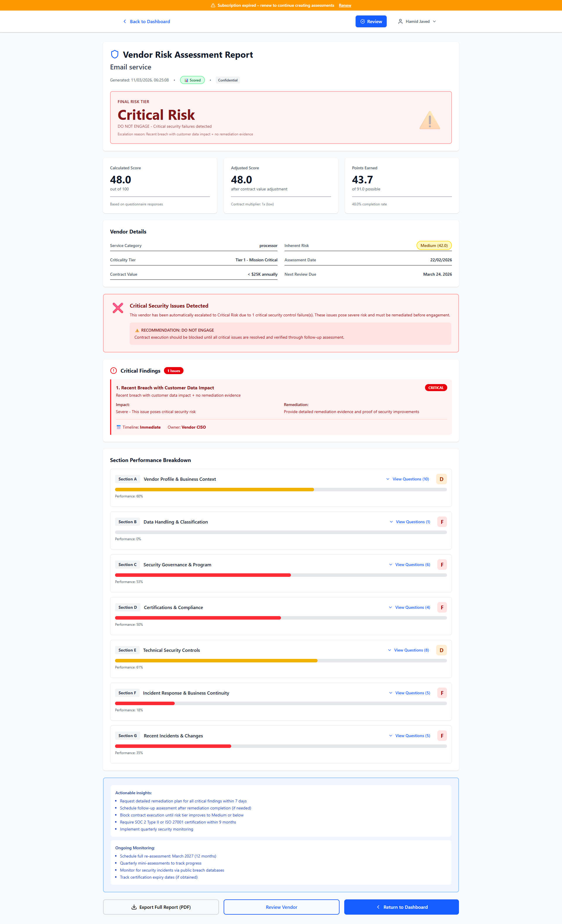This screenshot has width=562, height=924.
Task: Click the calendar icon next to Timeline
Action: click(118, 427)
